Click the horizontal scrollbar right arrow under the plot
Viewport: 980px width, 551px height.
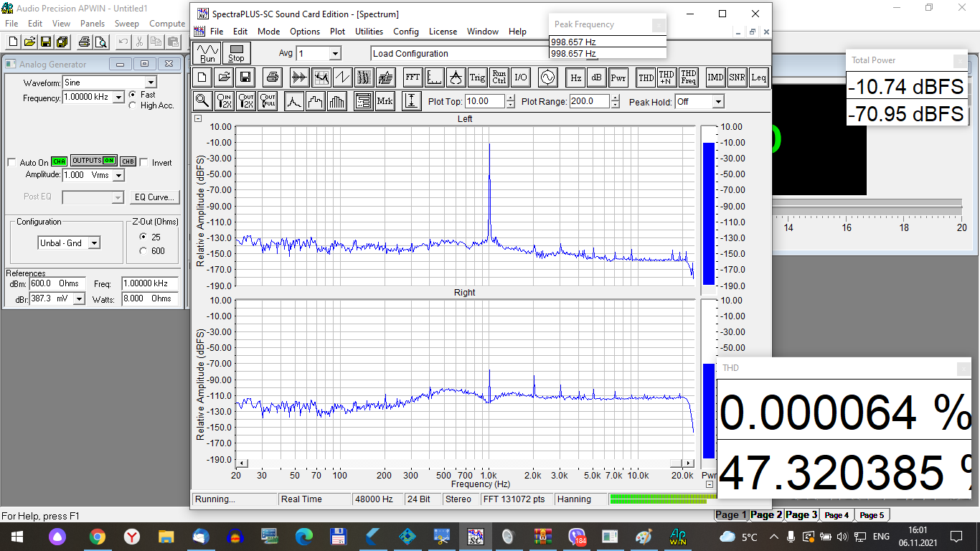(x=689, y=463)
